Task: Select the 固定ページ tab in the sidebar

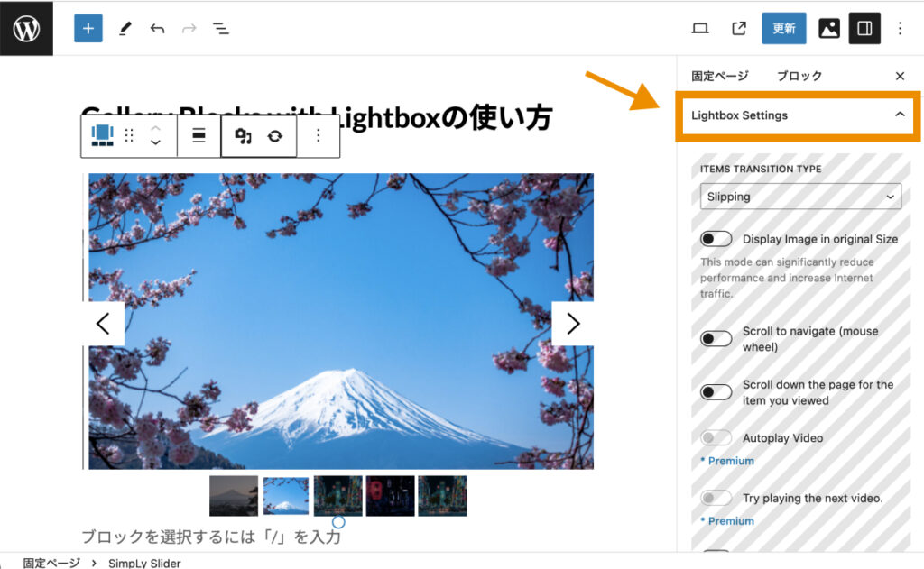Action: click(719, 76)
